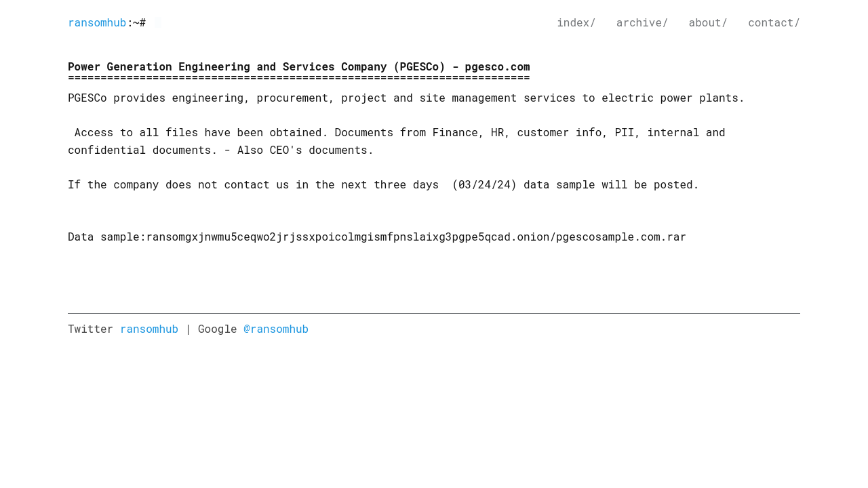Open the about/ navigation link
Viewport: 868px width, 488px height.
pyautogui.click(x=707, y=22)
